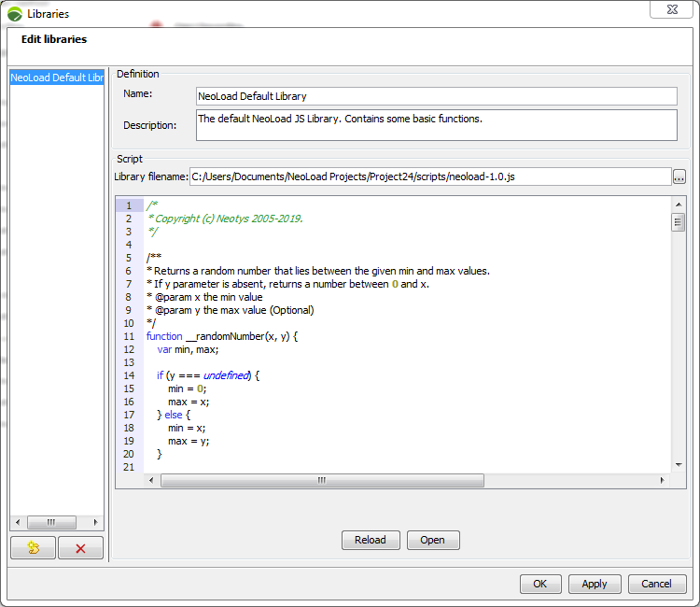
Task: Click the script editor's scroll up arrow
Action: point(679,204)
